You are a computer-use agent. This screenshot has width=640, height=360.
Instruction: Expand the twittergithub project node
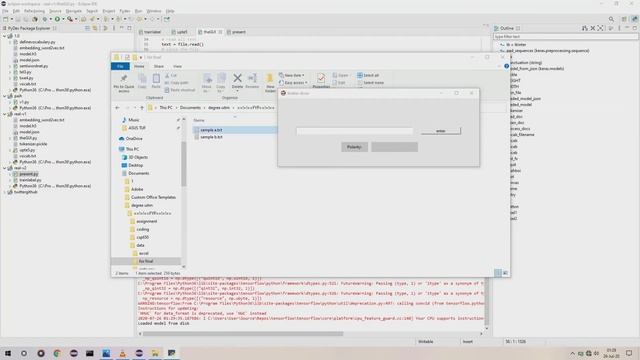point(4,192)
